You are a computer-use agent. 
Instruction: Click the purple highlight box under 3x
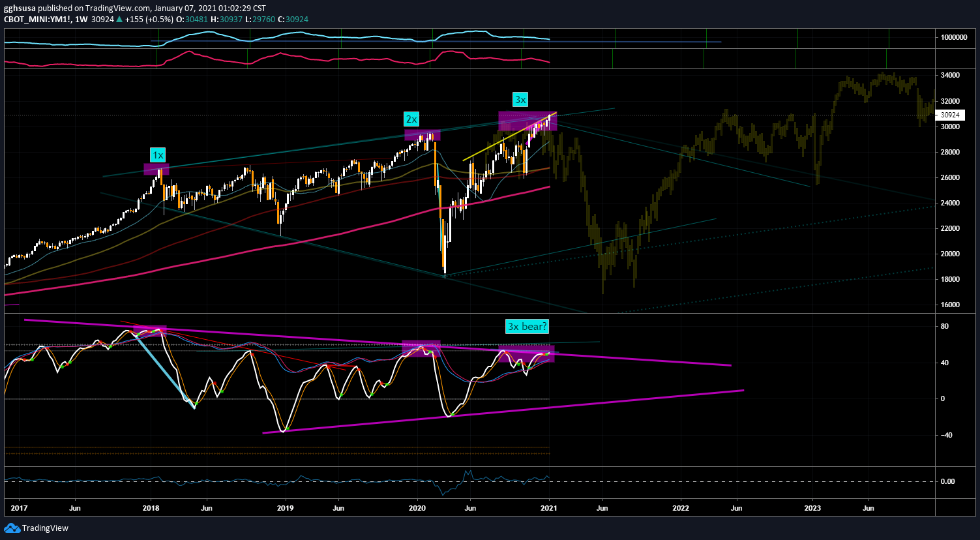click(x=528, y=121)
